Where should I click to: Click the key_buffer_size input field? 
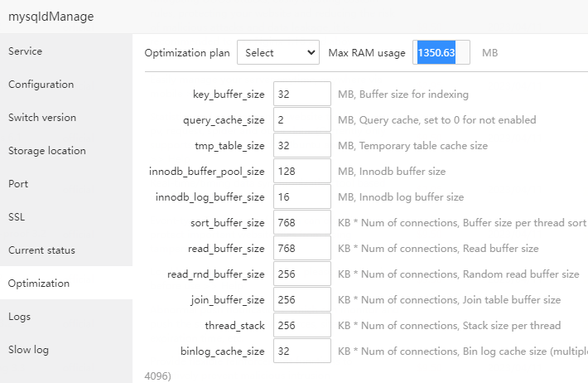coord(301,94)
